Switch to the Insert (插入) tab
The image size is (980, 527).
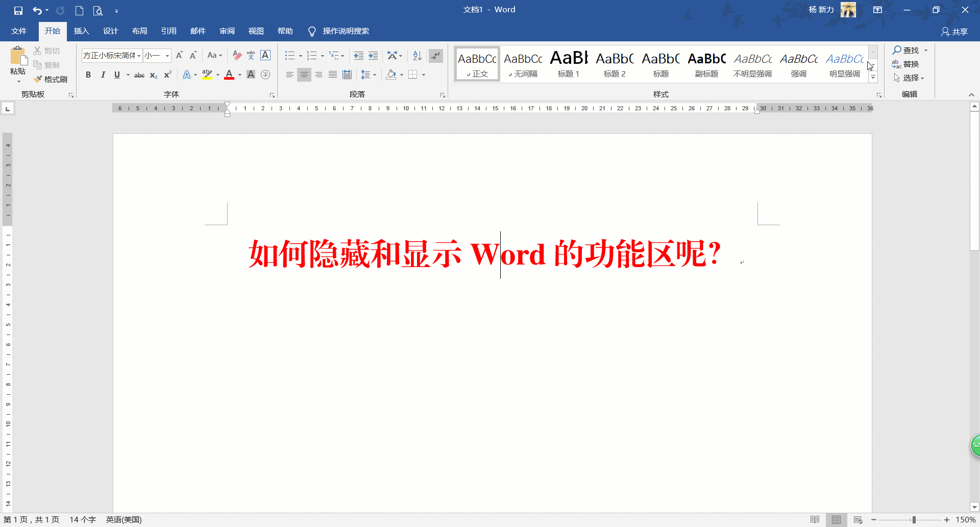(x=82, y=31)
